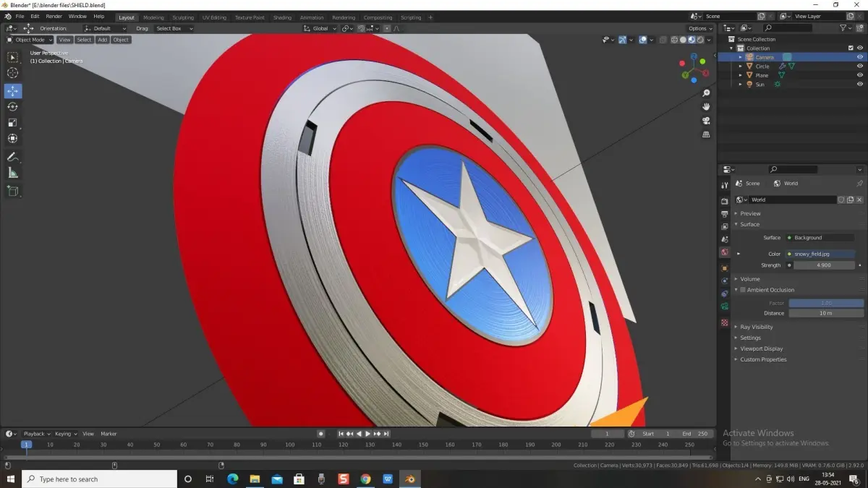This screenshot has width=868, height=488.
Task: Hide the Circle object in outliner
Action: coord(860,66)
